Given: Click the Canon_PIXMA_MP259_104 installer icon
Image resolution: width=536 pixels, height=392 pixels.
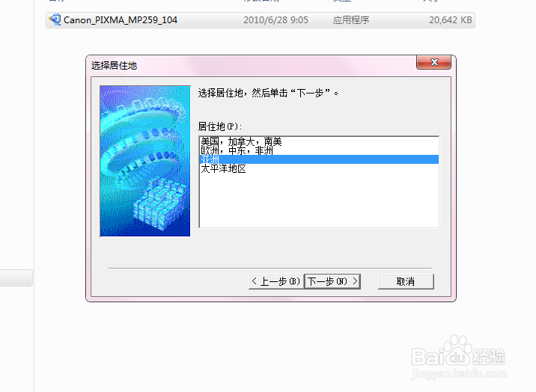Looking at the screenshot, I should [55, 19].
